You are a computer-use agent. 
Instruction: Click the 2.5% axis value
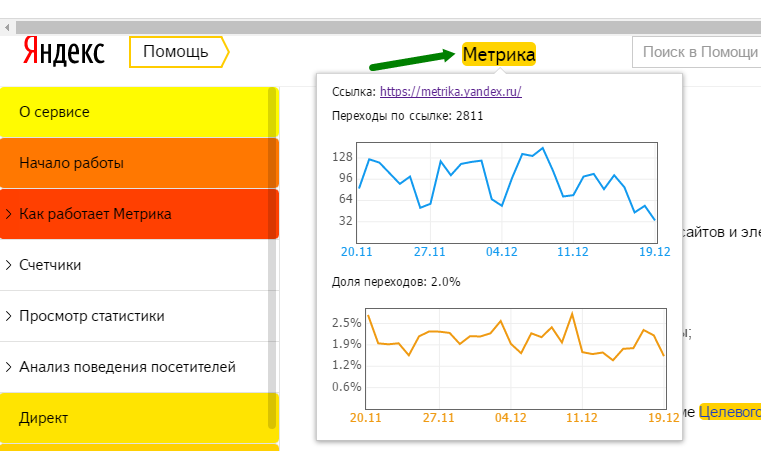(x=347, y=323)
